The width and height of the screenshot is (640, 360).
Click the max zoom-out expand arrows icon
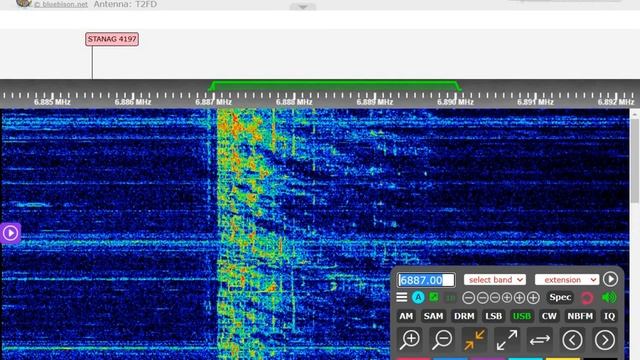coord(507,340)
